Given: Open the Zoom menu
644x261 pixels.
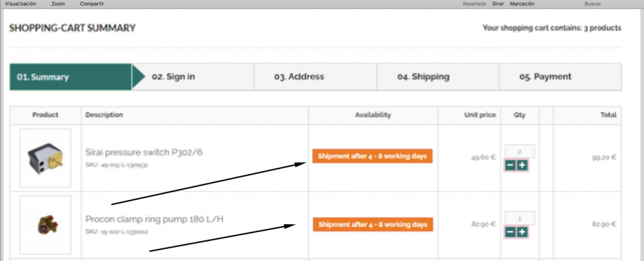Looking at the screenshot, I should (x=58, y=4).
